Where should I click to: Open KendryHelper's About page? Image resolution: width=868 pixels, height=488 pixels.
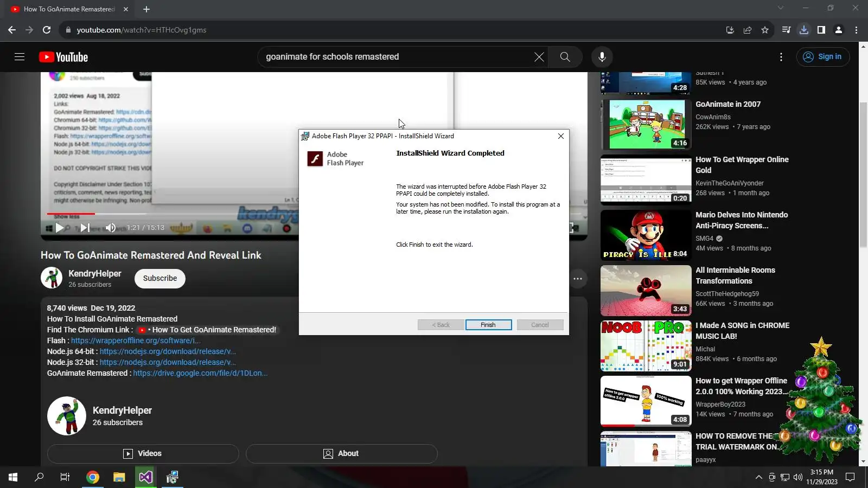[x=342, y=454]
